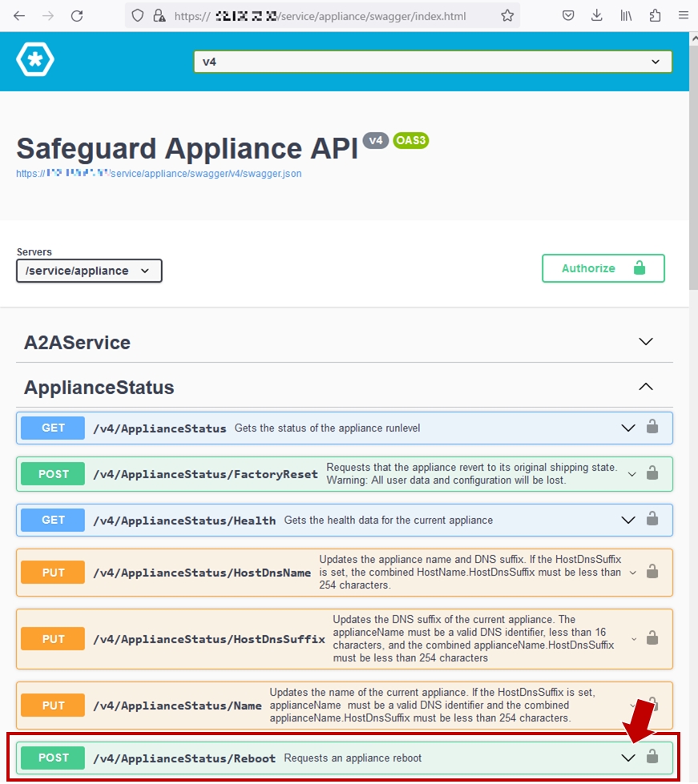The image size is (698, 784).
Task: Click the GET badge for Health
Action: (53, 520)
